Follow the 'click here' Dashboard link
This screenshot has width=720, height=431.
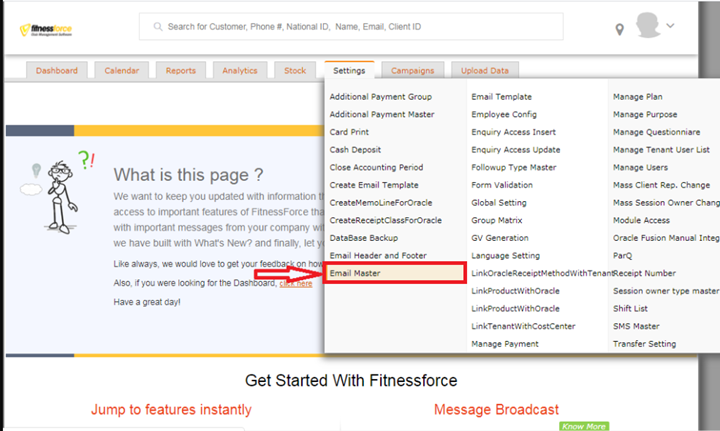coord(296,284)
